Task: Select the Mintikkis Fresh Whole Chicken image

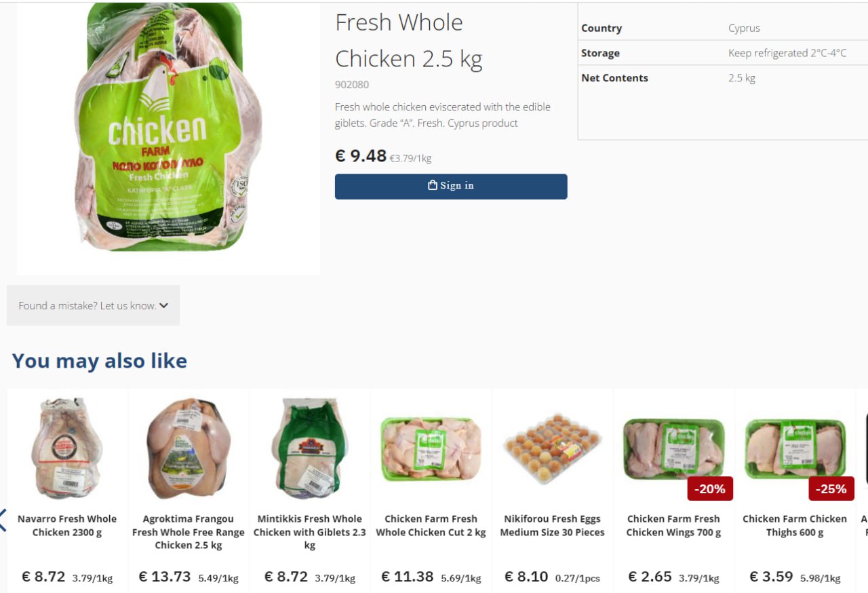Action: (x=310, y=448)
